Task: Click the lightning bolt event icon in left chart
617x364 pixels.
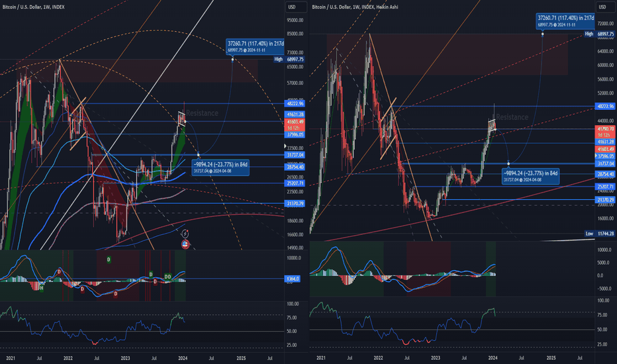Action: click(185, 234)
